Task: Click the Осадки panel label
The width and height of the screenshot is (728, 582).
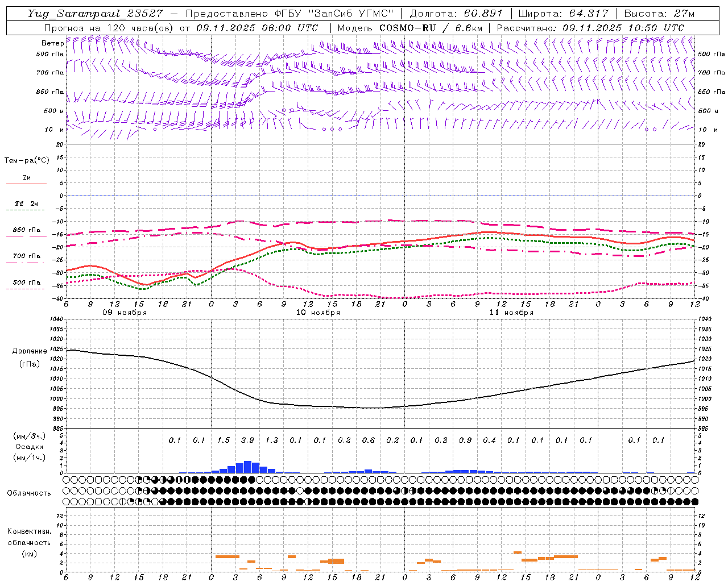Action: tap(30, 447)
